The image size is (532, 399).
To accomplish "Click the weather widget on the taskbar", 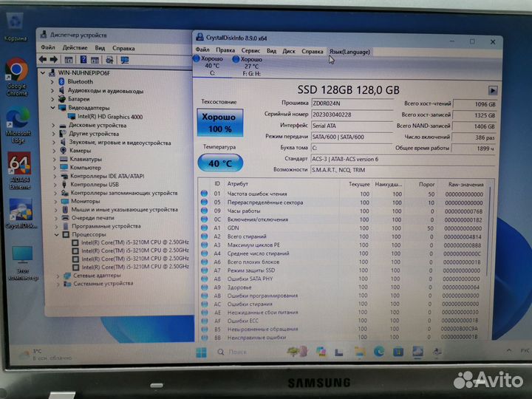I will 44,355.
